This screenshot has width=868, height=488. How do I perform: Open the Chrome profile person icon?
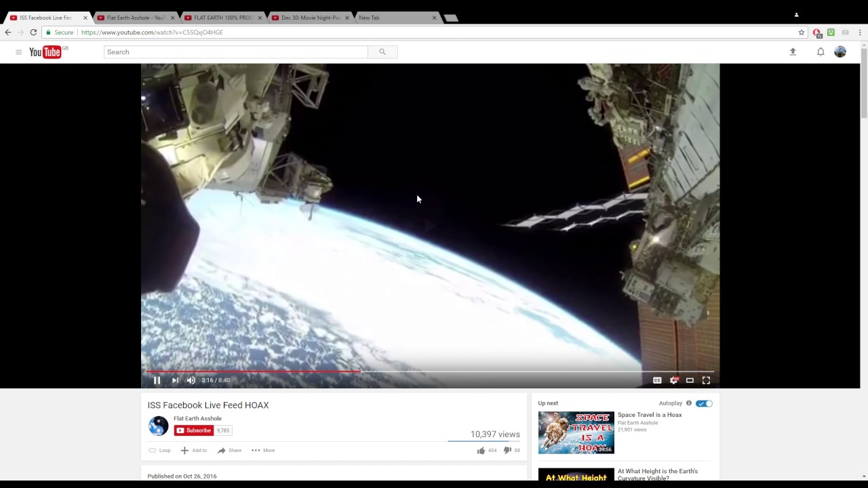(796, 14)
